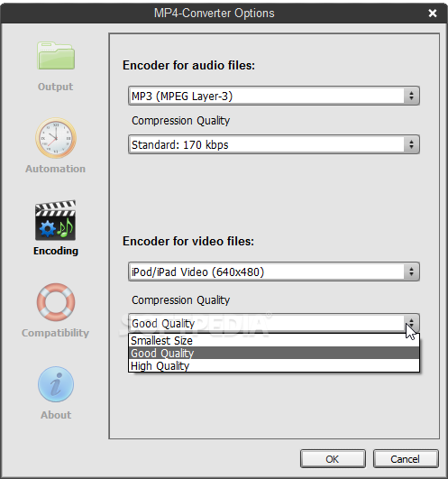Screen dimensions: 448x479
Task: Open the MP3 (MPEG Layer-3) audio encoder dropdown
Action: coord(274,96)
